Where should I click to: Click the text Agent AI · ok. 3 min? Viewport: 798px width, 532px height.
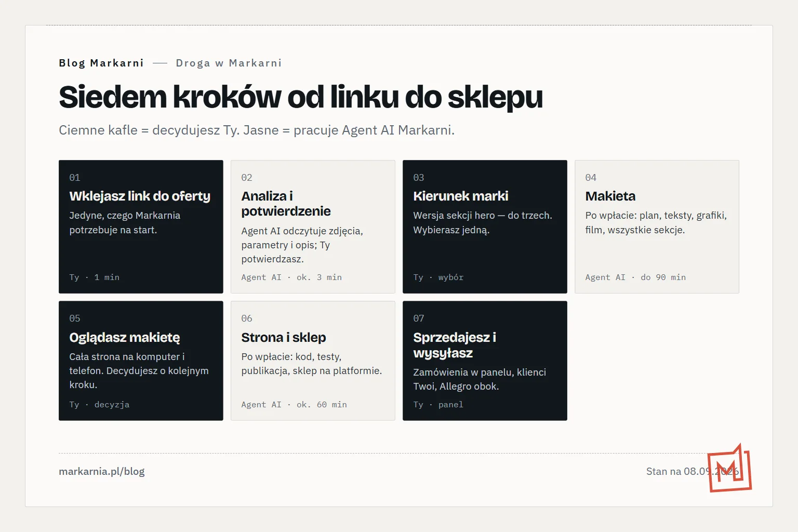click(x=291, y=277)
